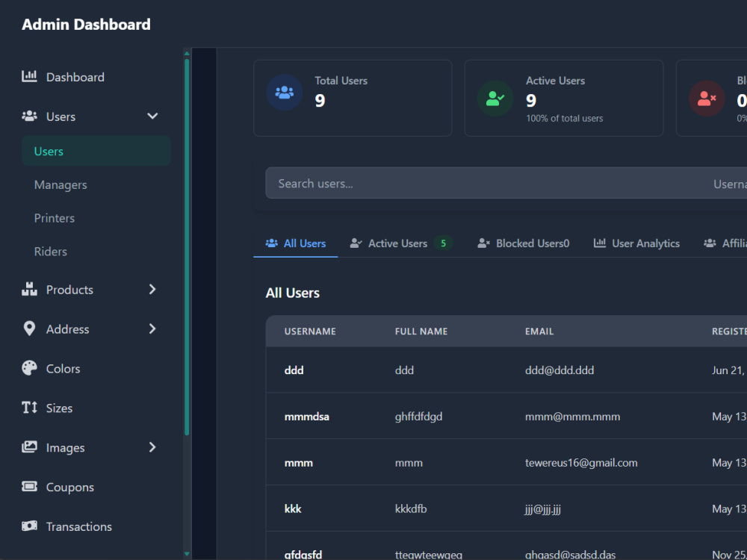Click the Active Users tab icon

[356, 243]
